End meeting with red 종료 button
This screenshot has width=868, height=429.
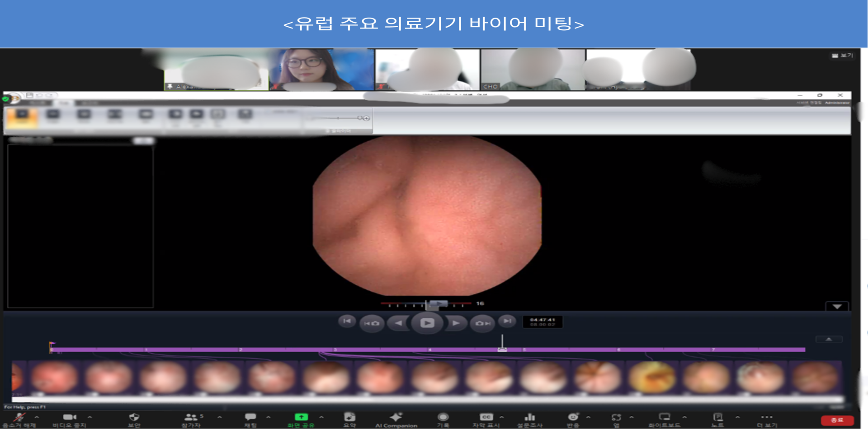837,420
